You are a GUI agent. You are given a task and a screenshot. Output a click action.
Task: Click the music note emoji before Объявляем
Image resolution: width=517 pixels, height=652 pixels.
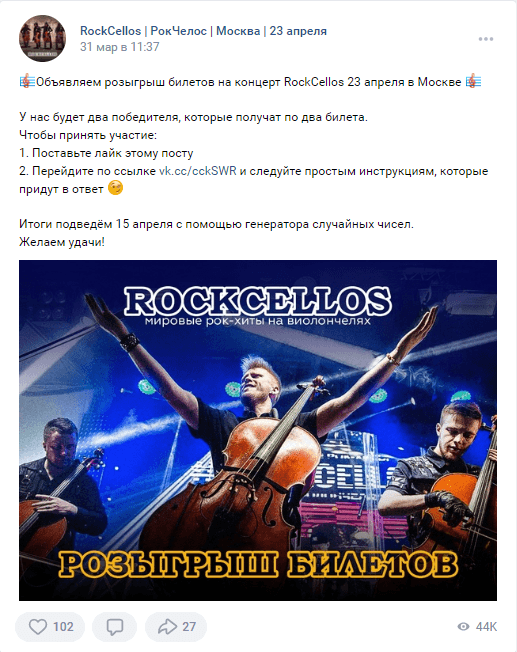(x=27, y=82)
